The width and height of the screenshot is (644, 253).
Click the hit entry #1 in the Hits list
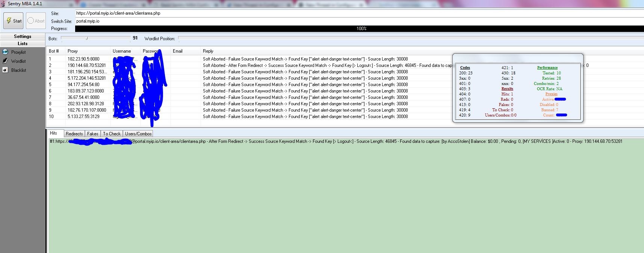tap(336, 141)
